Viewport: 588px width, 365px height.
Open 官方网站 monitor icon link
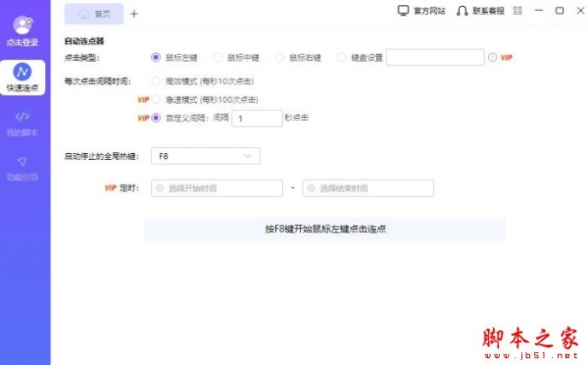(x=403, y=11)
